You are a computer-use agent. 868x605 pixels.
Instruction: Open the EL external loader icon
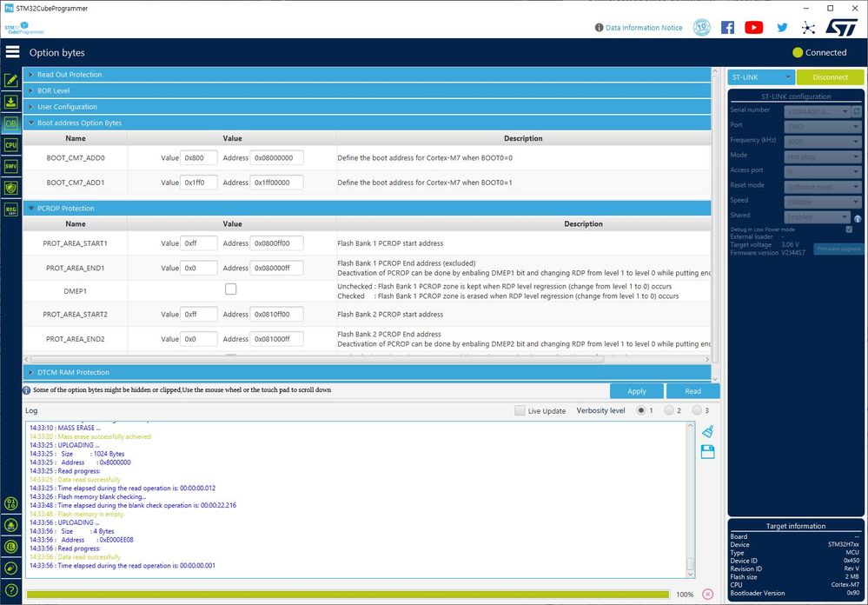pyautogui.click(x=11, y=547)
